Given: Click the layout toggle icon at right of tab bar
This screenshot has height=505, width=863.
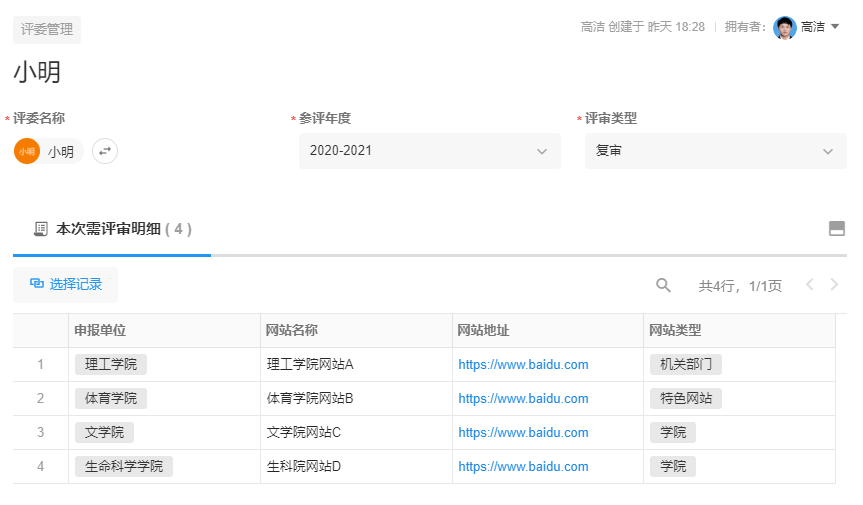Looking at the screenshot, I should pos(837,229).
